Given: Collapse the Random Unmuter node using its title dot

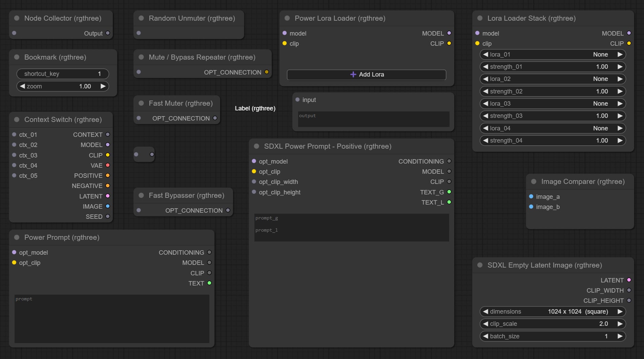Looking at the screenshot, I should pos(141,18).
